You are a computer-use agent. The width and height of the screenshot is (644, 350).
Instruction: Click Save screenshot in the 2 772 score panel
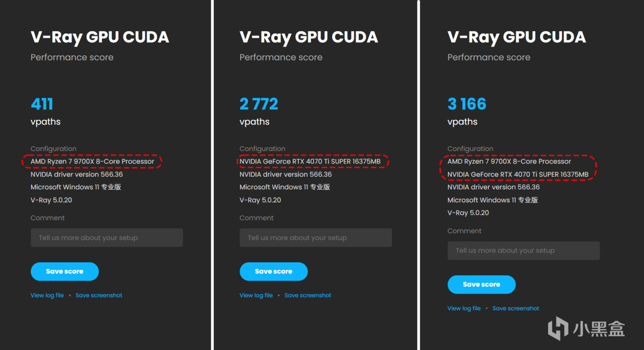coord(308,296)
